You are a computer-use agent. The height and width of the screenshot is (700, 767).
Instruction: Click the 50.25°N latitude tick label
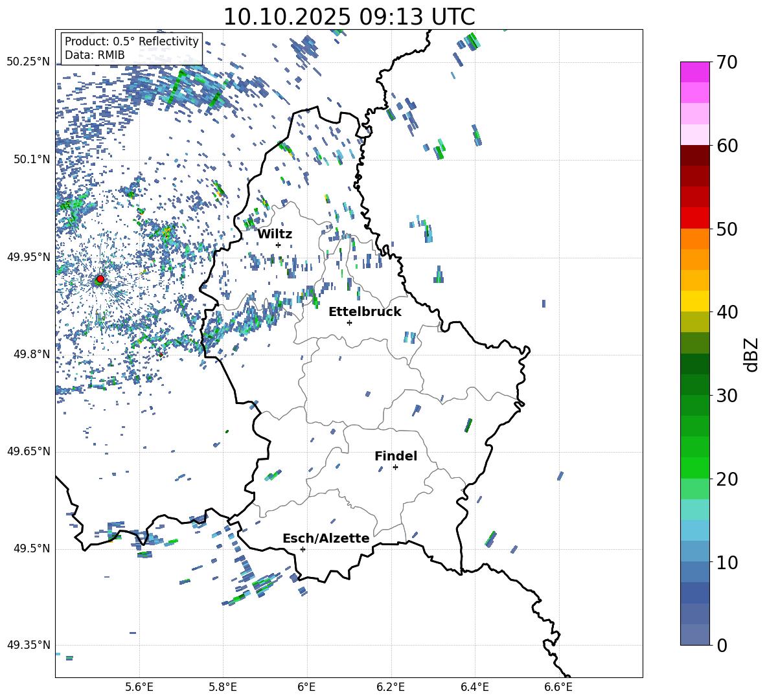[29, 62]
